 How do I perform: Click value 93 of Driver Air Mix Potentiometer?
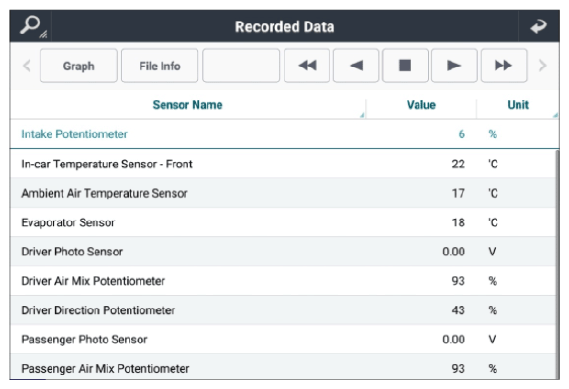coord(458,281)
